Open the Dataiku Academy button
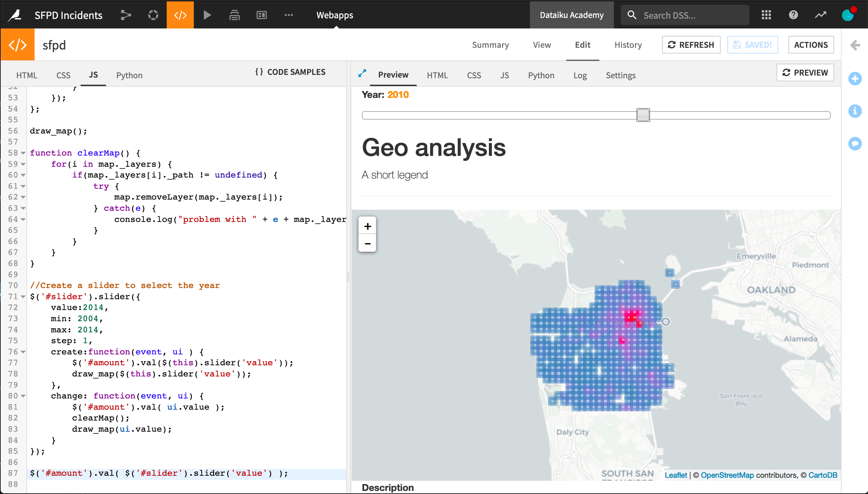868x494 pixels. pos(572,15)
